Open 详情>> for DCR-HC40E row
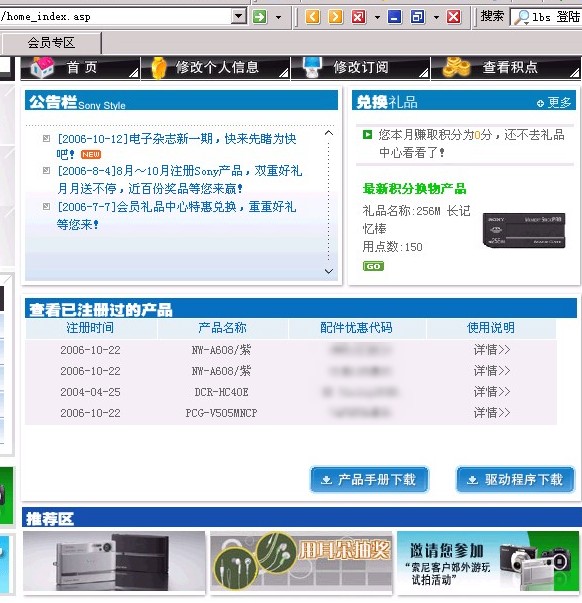This screenshot has height=603, width=582. (x=492, y=392)
